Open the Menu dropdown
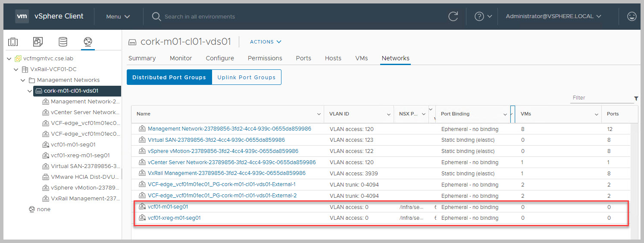The height and width of the screenshot is (243, 644). [118, 16]
